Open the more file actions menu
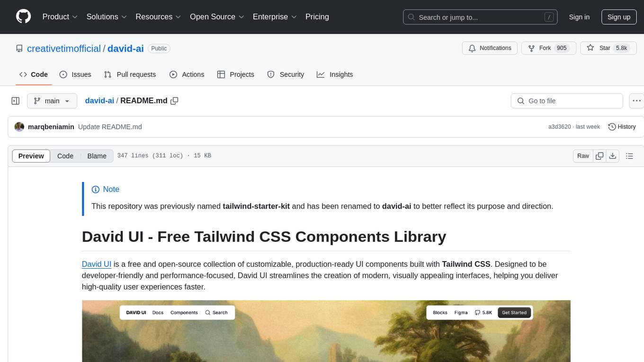 (x=636, y=101)
